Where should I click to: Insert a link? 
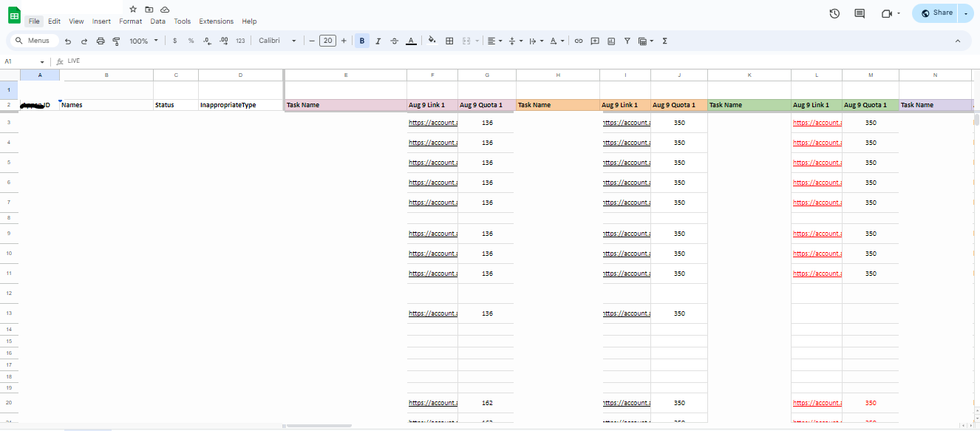(x=579, y=41)
